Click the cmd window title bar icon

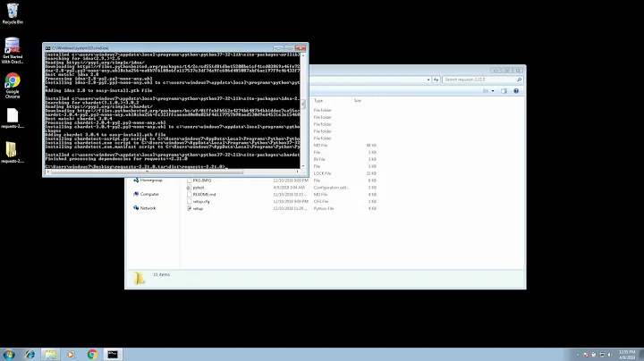point(47,48)
